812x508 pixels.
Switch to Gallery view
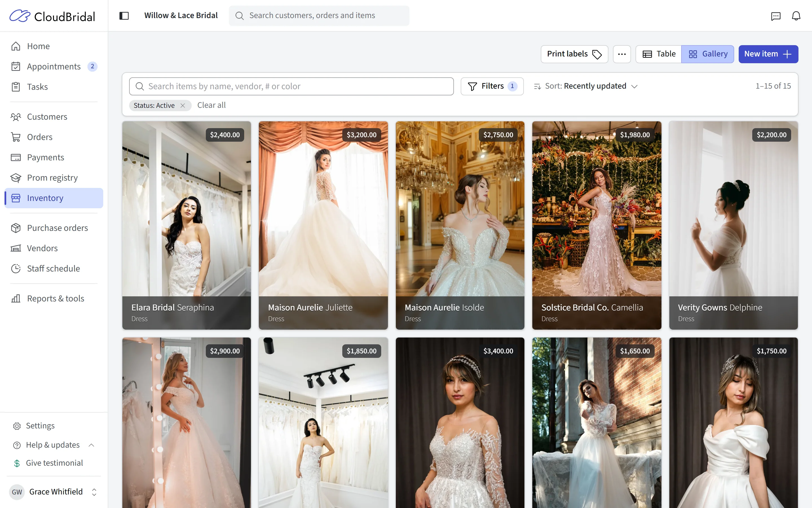point(708,54)
